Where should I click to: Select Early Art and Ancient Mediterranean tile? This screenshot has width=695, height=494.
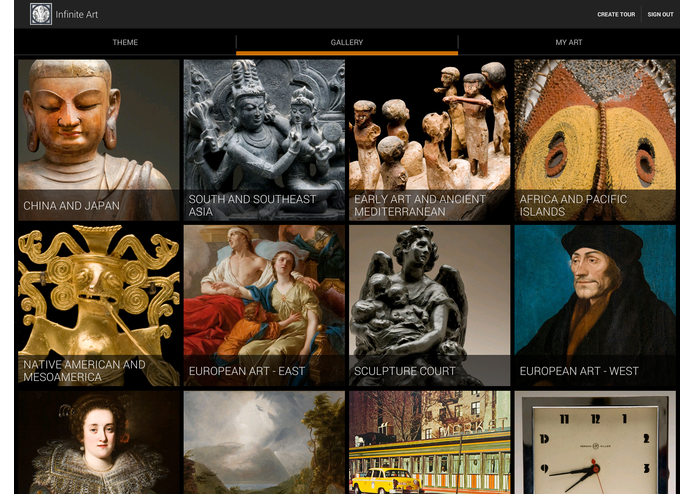[x=429, y=140]
